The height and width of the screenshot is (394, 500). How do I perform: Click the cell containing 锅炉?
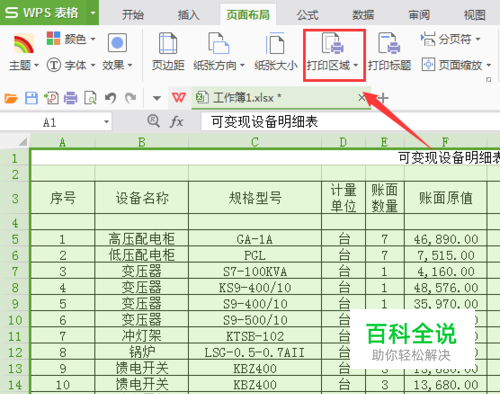tap(142, 352)
